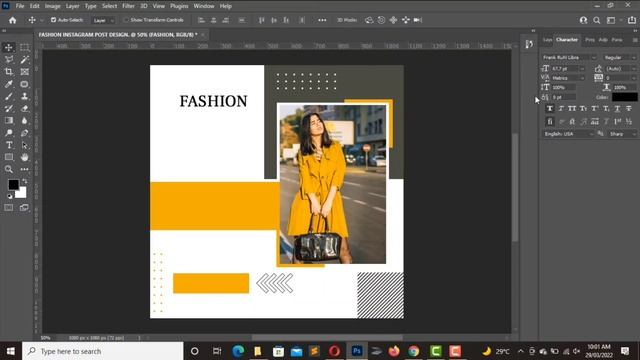Image resolution: width=640 pixels, height=360 pixels.
Task: Open more align options three dots
Action: (x=322, y=20)
